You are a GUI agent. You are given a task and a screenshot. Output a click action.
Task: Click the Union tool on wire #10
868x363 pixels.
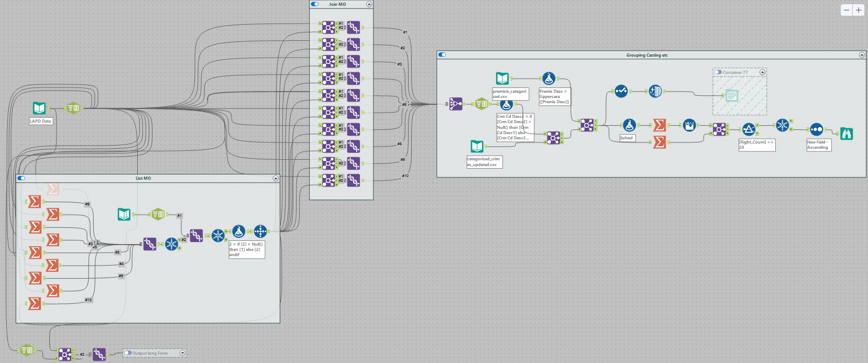(x=354, y=180)
